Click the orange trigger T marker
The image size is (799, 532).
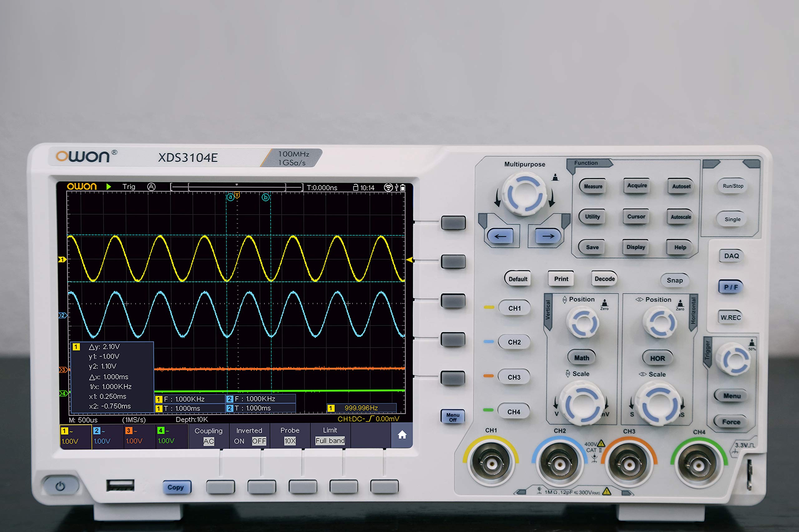(x=237, y=195)
